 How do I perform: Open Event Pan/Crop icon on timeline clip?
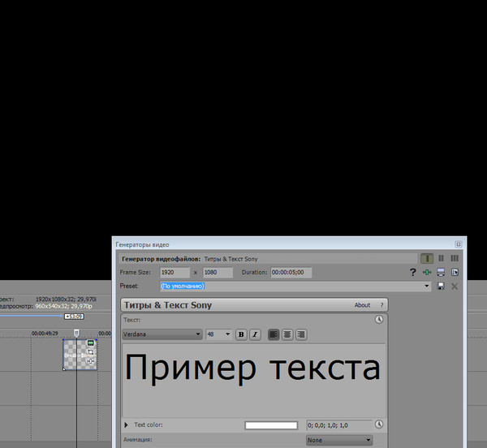(x=91, y=352)
